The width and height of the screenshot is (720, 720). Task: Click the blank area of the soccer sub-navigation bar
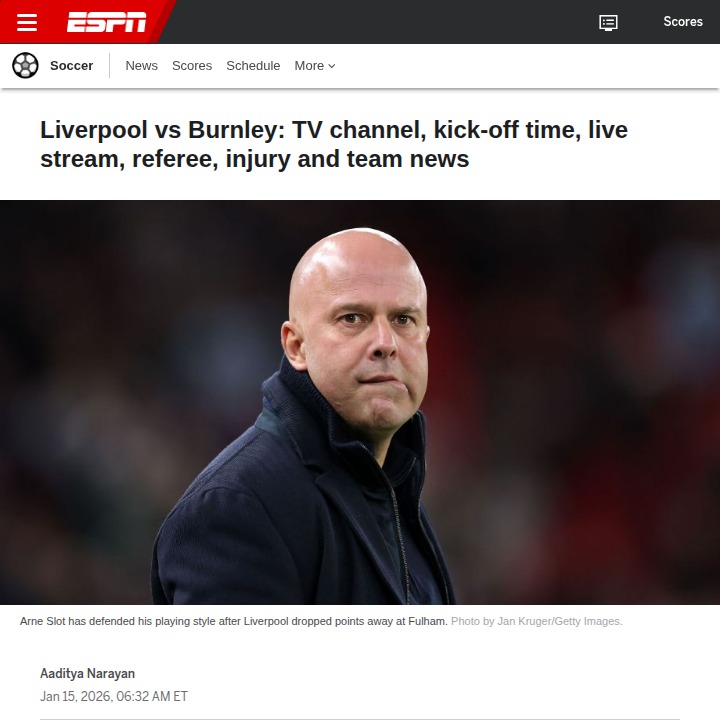(x=523, y=66)
